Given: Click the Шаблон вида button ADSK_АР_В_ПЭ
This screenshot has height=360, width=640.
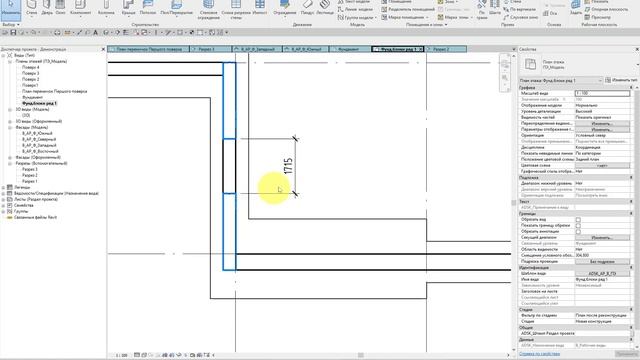Looking at the screenshot, I should pyautogui.click(x=602, y=273).
